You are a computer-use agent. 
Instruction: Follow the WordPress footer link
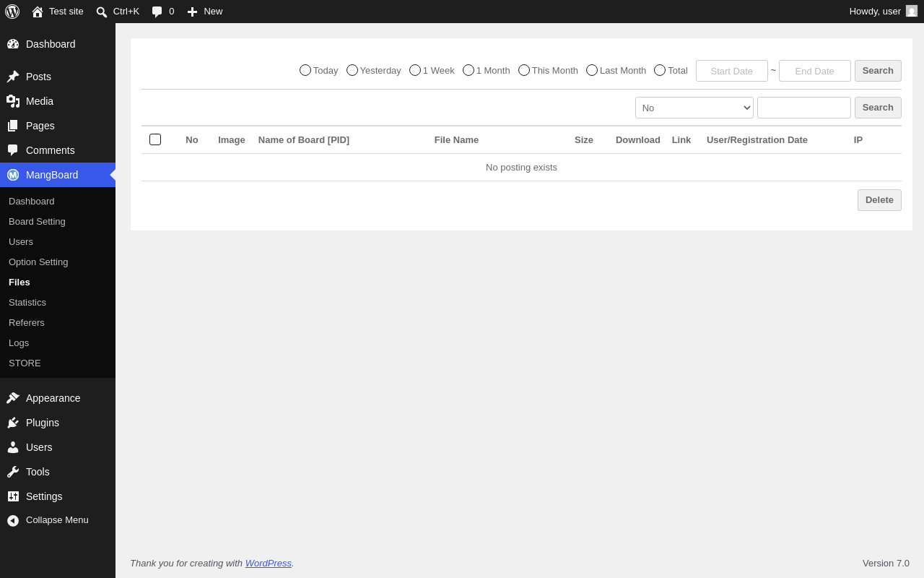(x=269, y=563)
